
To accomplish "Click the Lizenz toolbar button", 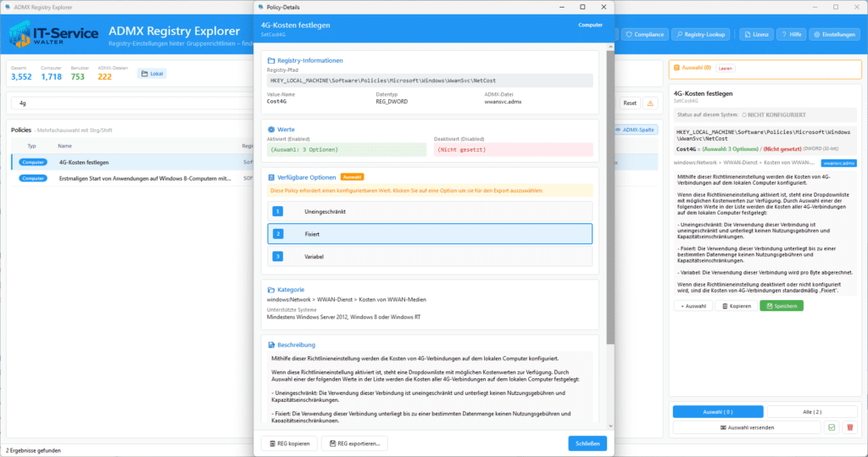I will pos(757,35).
